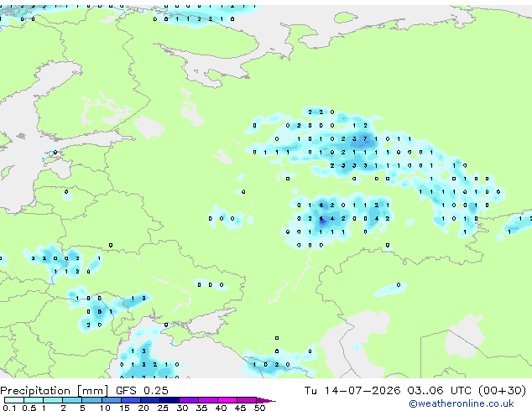Click the 1–2 mm legend color swatch
This screenshot has width=532, height=411.
coord(53,400)
